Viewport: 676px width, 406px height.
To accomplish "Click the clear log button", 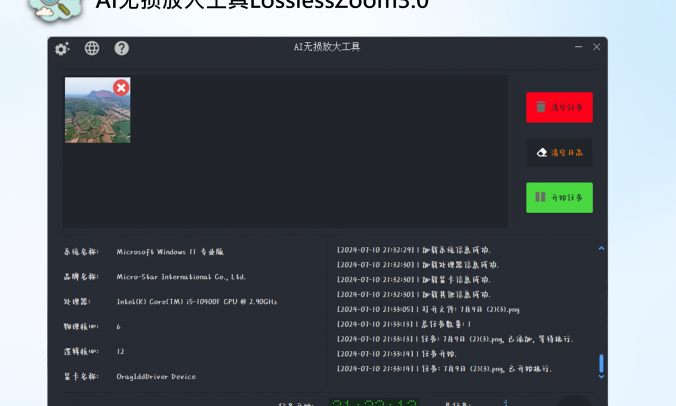I will [x=559, y=152].
